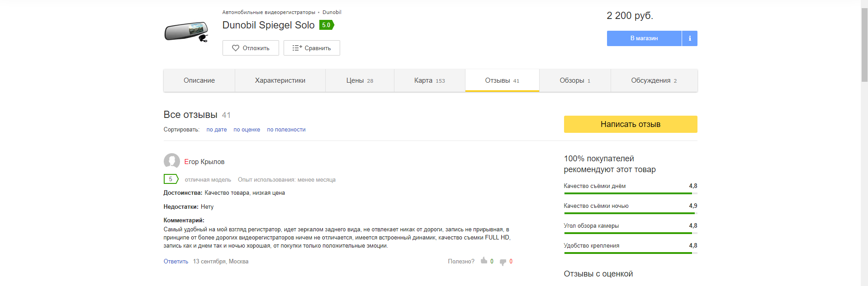Viewport: 868px width, 286px height.
Task: Go to shop with В магазин button
Action: [x=644, y=38]
